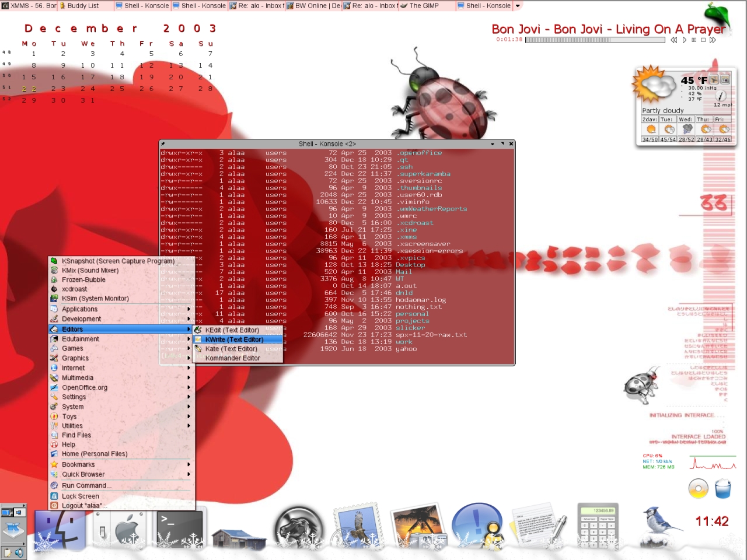
Task: Expand the Bookmarks submenu
Action: (121, 464)
